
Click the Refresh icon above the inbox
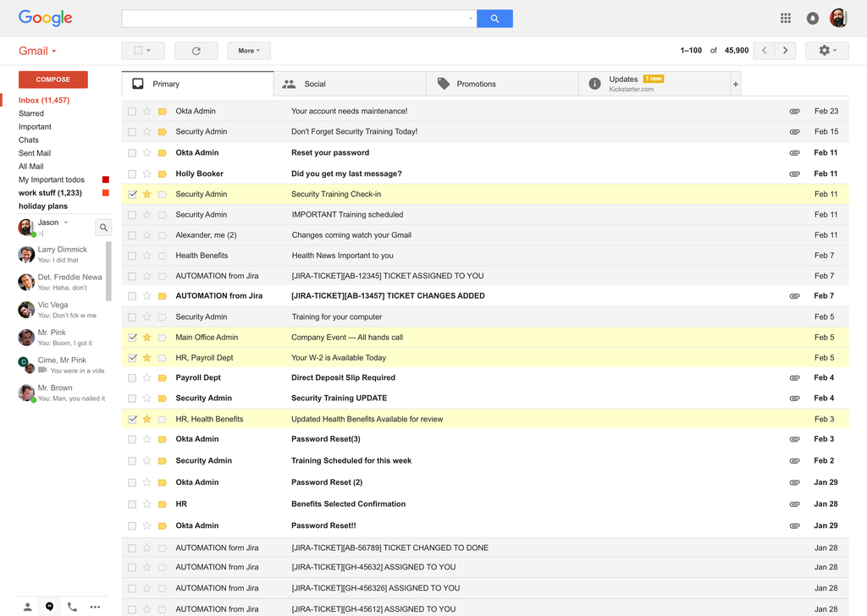(x=196, y=51)
